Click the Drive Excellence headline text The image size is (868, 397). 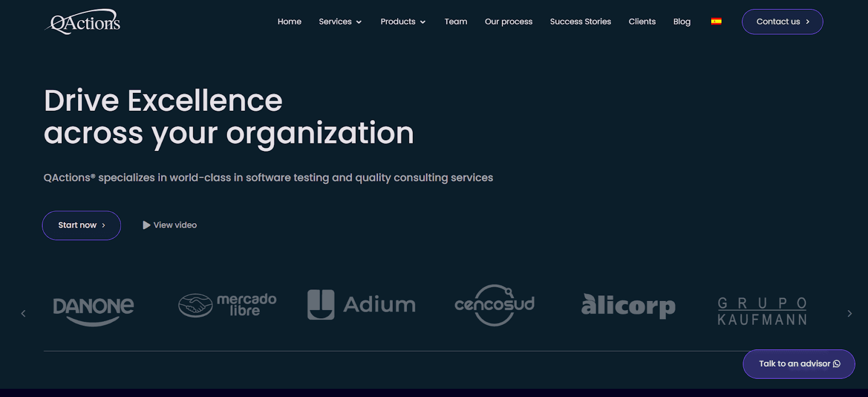tap(163, 100)
